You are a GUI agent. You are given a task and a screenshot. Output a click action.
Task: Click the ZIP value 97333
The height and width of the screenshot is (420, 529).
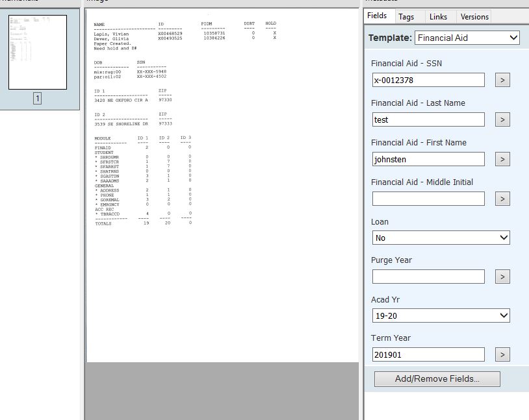click(x=165, y=124)
